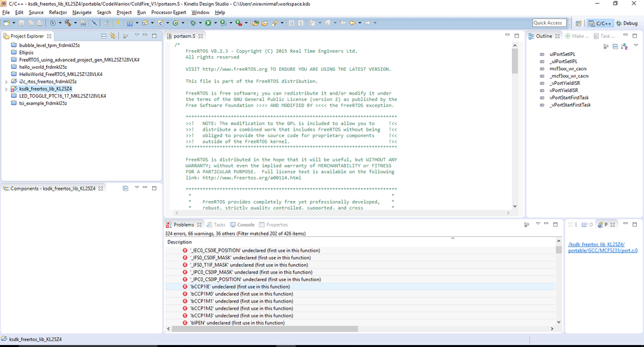Image resolution: width=644 pixels, height=347 pixels.
Task: Click the Quick Access search field
Action: pos(549,23)
